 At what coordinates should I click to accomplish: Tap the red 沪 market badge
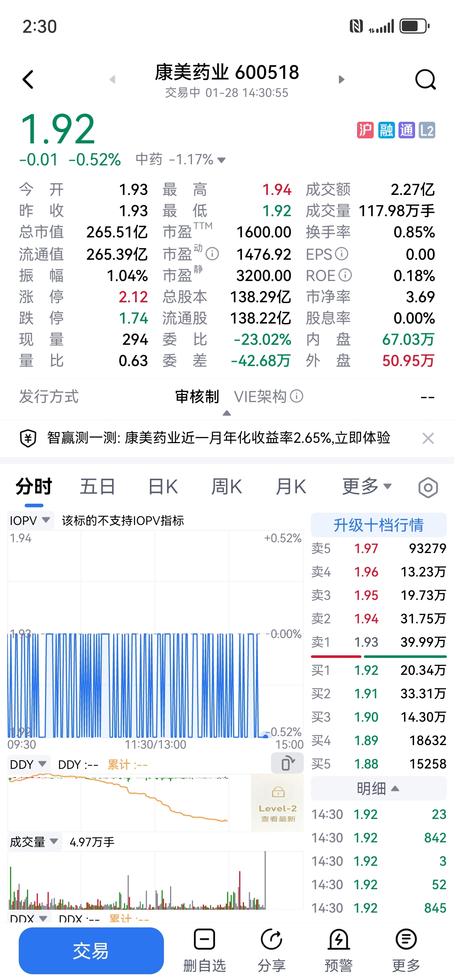pyautogui.click(x=365, y=130)
